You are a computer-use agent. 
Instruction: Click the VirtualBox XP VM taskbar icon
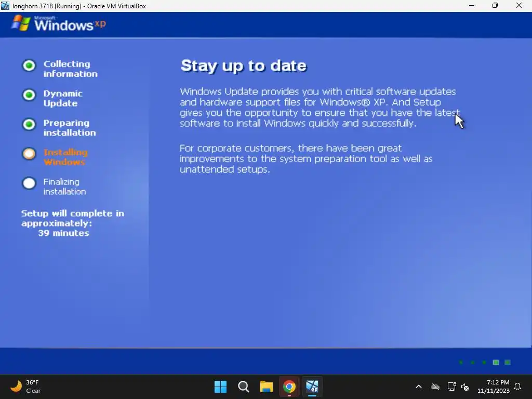pyautogui.click(x=312, y=387)
